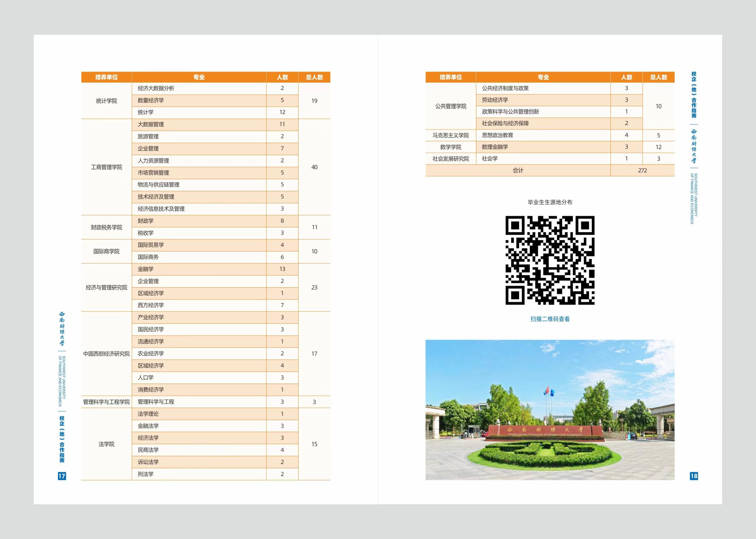Click the '数量经济学' major cell
Screen dimensions: 756x539
coord(199,100)
